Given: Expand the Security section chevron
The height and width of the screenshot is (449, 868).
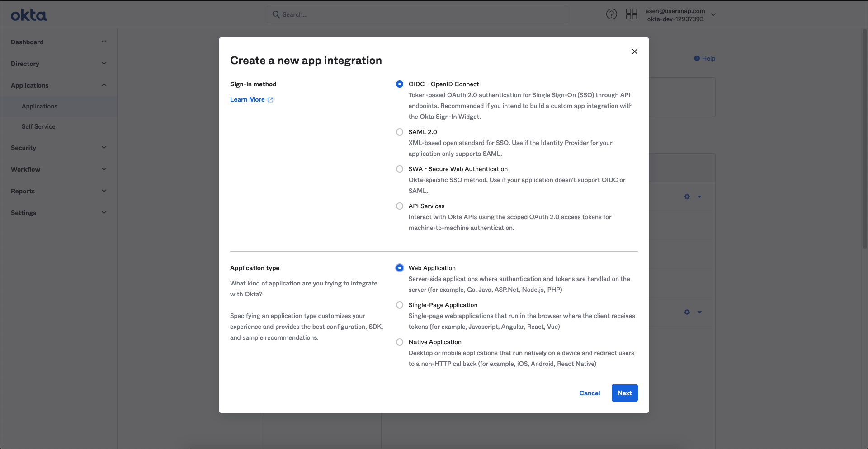Looking at the screenshot, I should pos(104,148).
